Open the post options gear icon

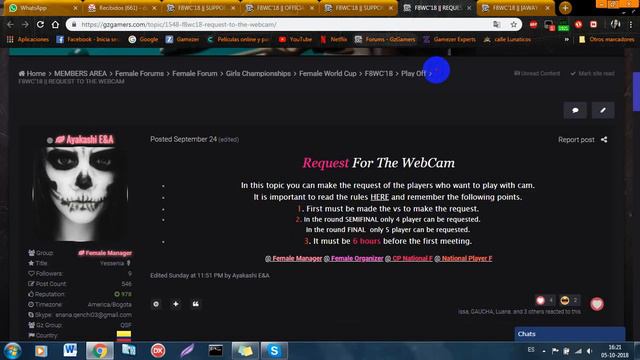156,304
